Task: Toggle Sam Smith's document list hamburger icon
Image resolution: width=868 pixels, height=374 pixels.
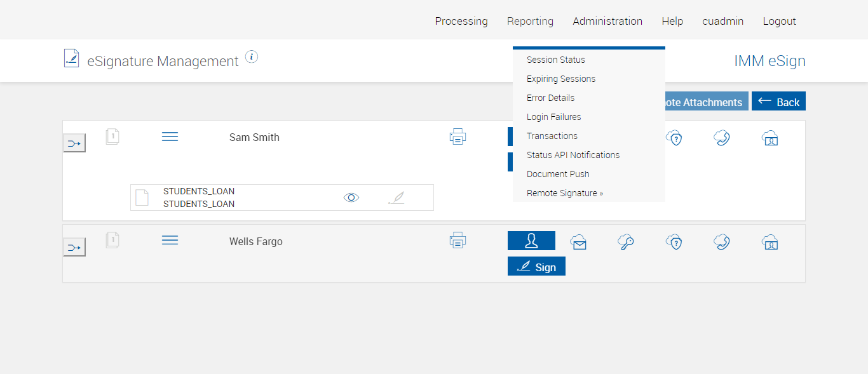Action: click(170, 137)
